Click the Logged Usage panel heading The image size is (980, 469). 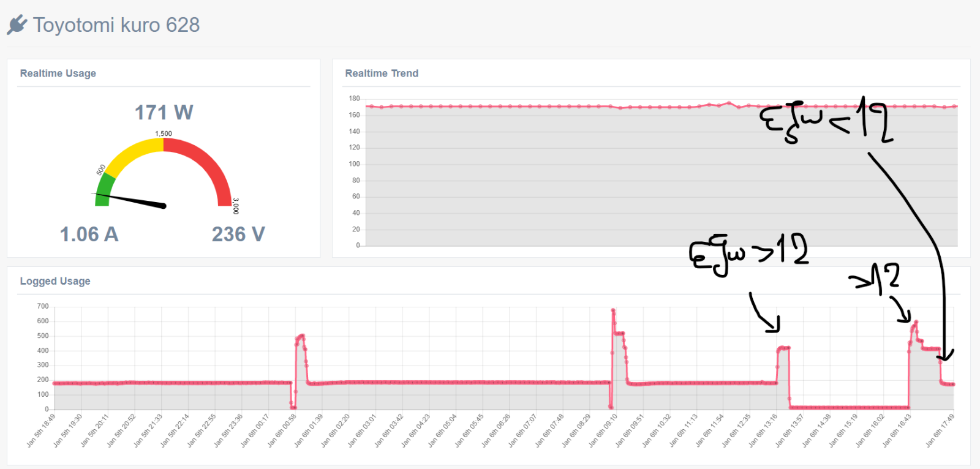click(x=55, y=281)
